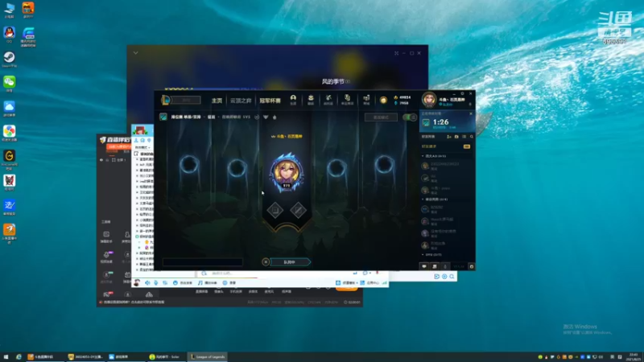The height and width of the screenshot is (362, 644).
Task: Toggle the microphone icon at social panel bottom
Action: (445, 266)
